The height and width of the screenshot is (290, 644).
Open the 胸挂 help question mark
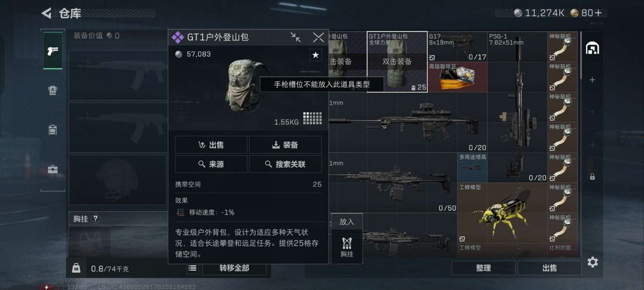pyautogui.click(x=95, y=219)
